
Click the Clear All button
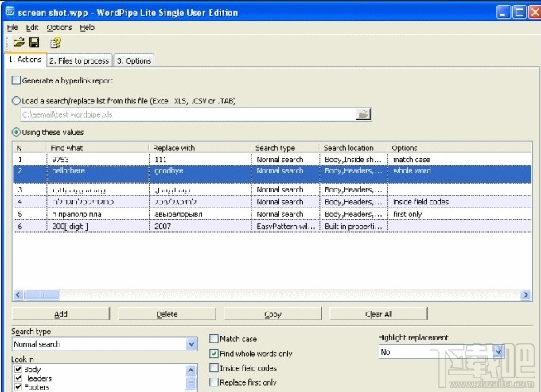pyautogui.click(x=379, y=314)
